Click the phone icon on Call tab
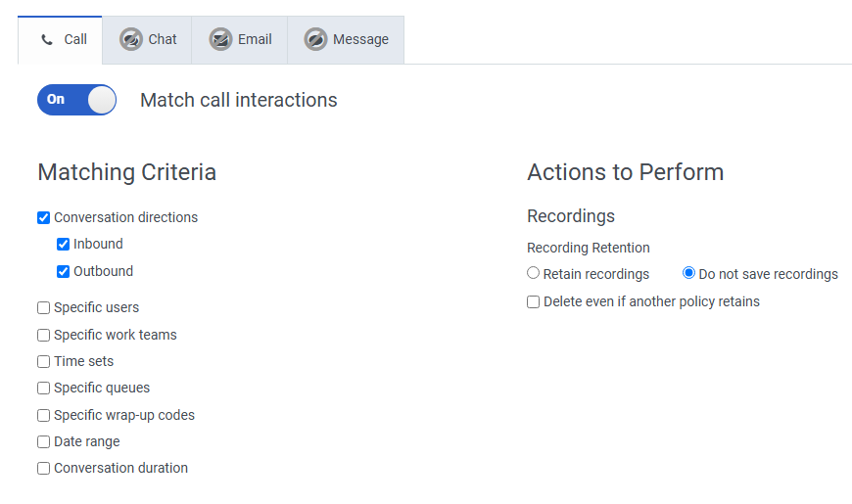This screenshot has height=504, width=852. click(47, 40)
